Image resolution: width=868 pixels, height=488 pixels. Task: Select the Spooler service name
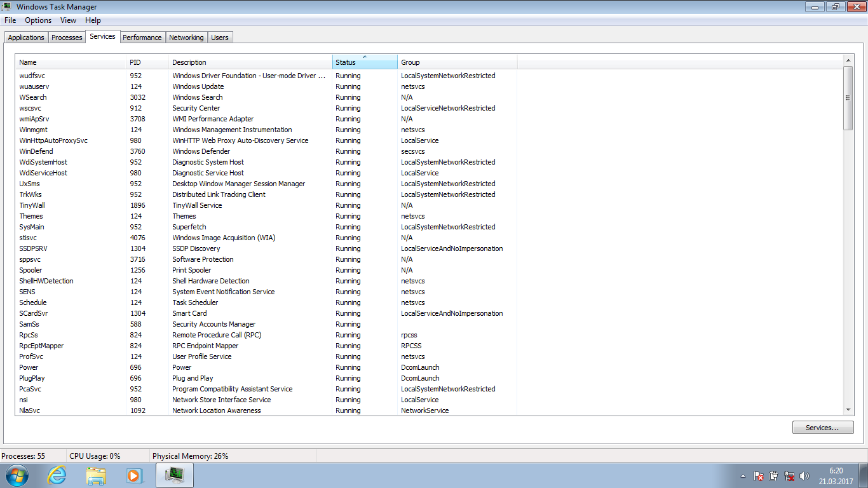(31, 270)
